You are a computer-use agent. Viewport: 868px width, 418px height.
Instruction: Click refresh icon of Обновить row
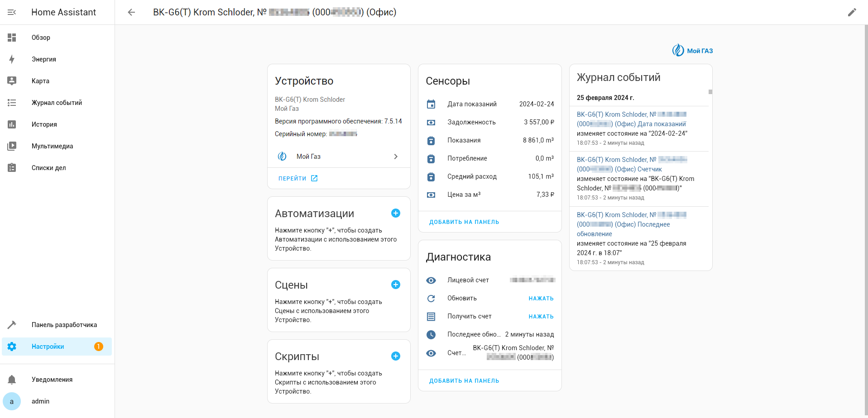click(x=431, y=298)
